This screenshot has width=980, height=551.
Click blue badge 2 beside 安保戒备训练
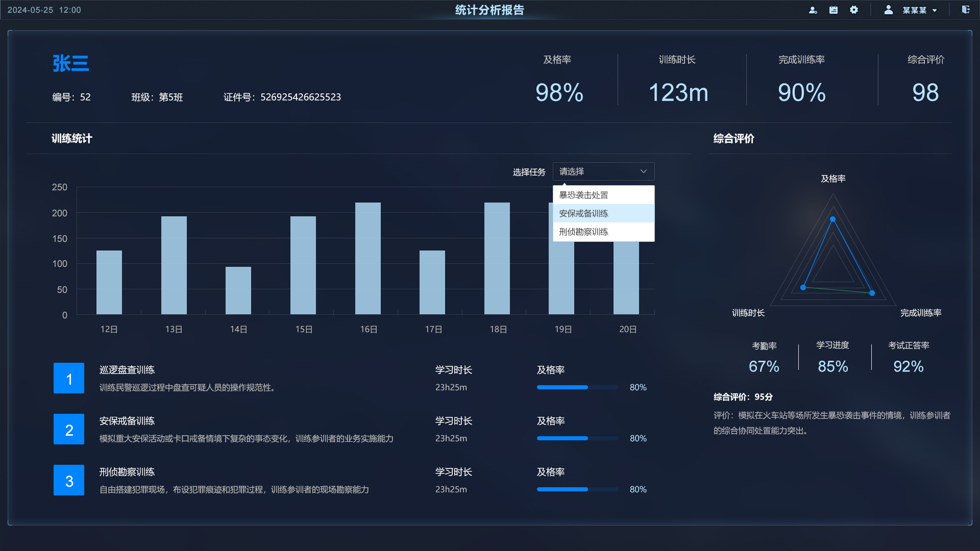pos(69,429)
